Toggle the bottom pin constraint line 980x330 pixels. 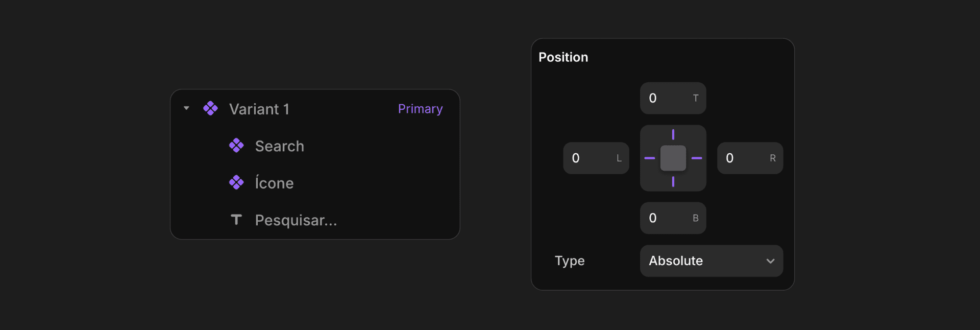point(673,181)
